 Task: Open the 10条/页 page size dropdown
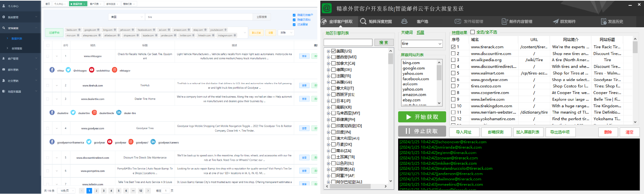[x=66, y=191]
